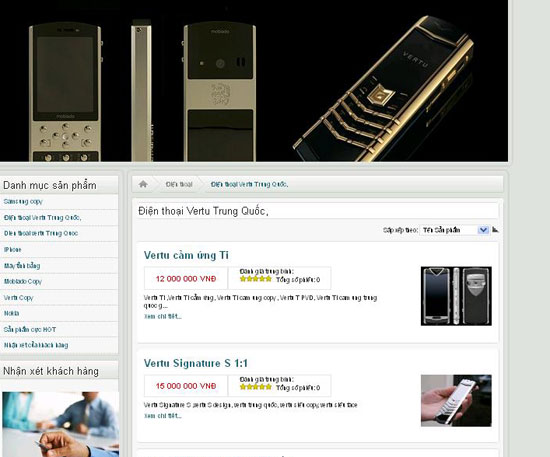
Task: Open Vertu Signature S thumbnail image
Action: tap(456, 401)
